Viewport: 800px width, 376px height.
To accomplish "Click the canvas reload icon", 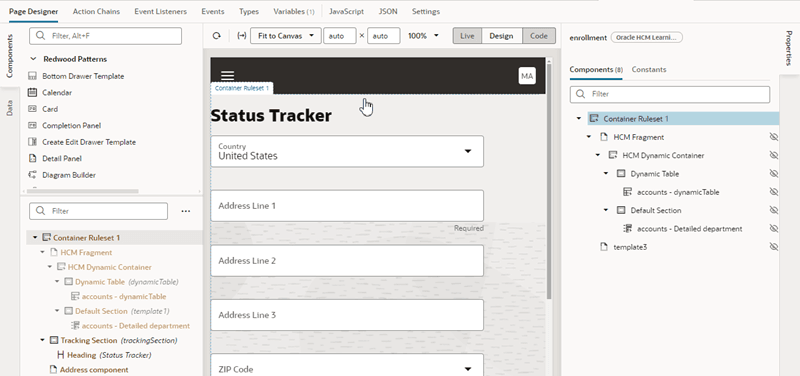I will tap(216, 36).
